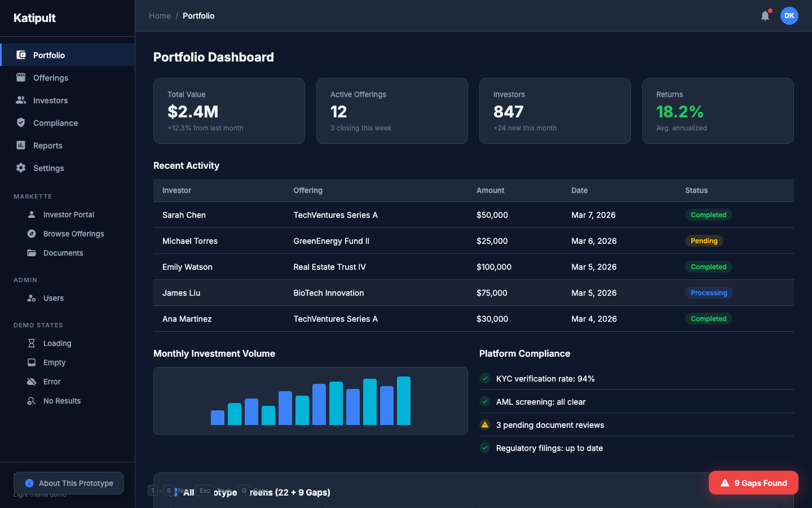Check the KYC verification green checkmark
The width and height of the screenshot is (812, 508).
[485, 378]
